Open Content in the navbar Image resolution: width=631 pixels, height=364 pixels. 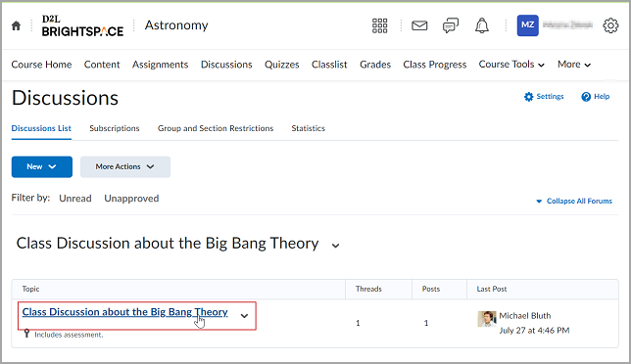point(102,65)
